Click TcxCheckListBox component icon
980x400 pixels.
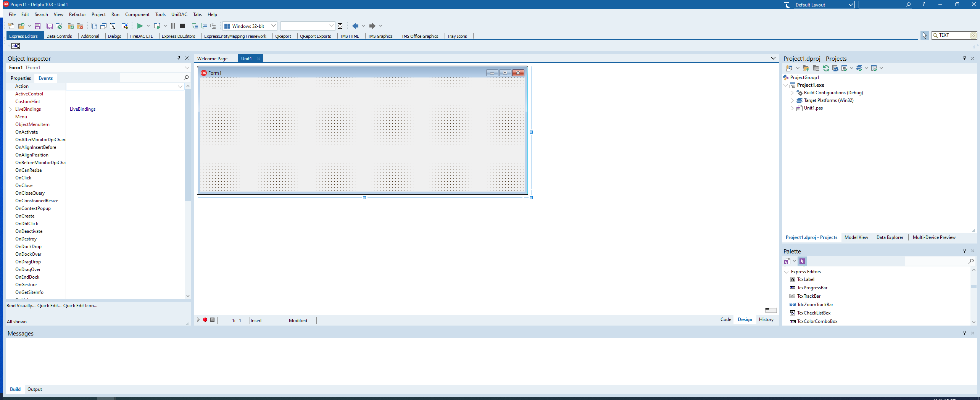(793, 313)
